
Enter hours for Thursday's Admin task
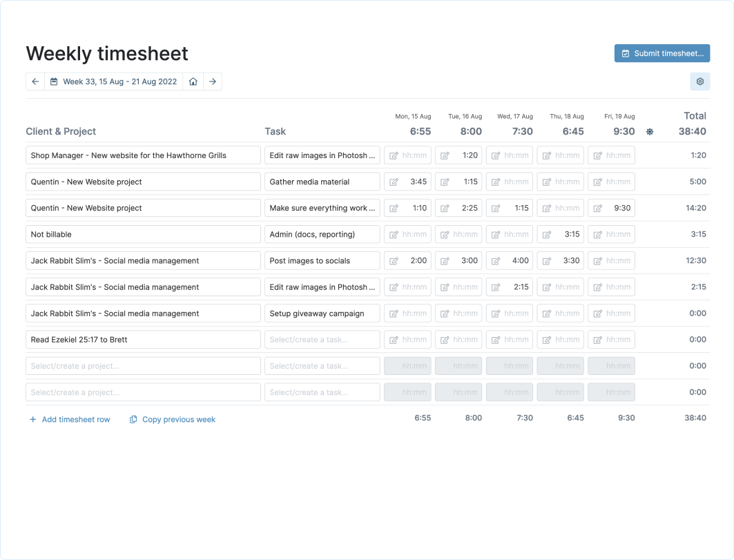[x=560, y=234]
